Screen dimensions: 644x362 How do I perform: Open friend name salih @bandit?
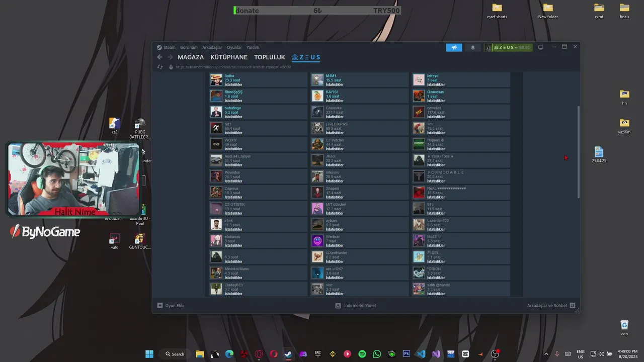point(439,285)
